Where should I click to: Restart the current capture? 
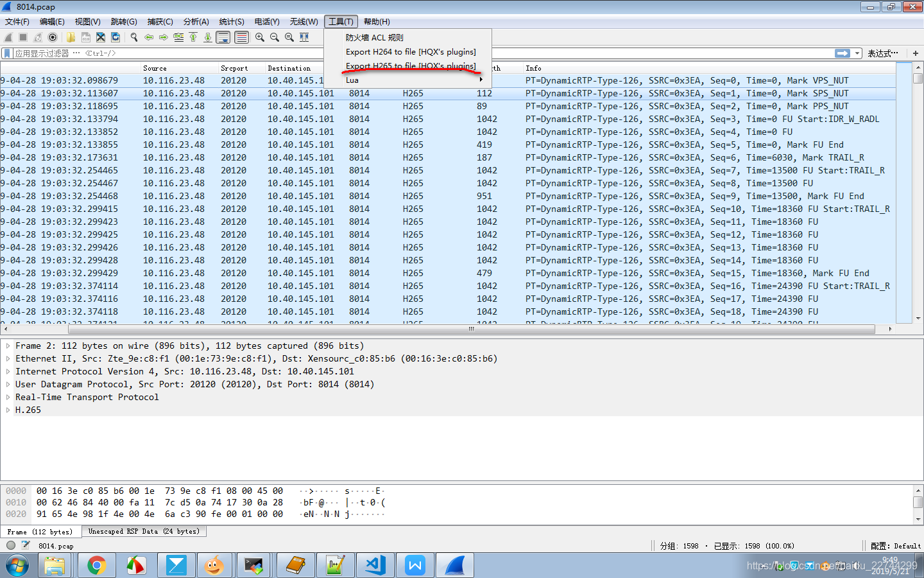(38, 37)
